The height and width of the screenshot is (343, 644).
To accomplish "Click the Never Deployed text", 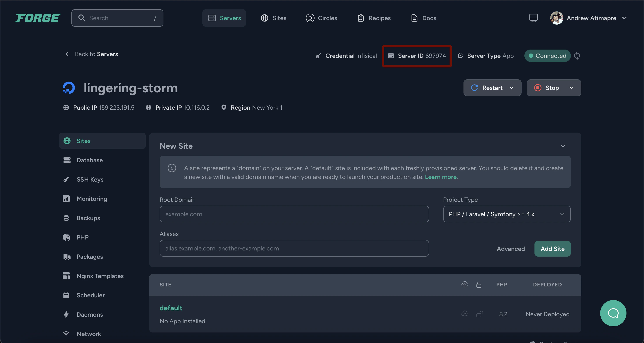I will click(x=547, y=314).
